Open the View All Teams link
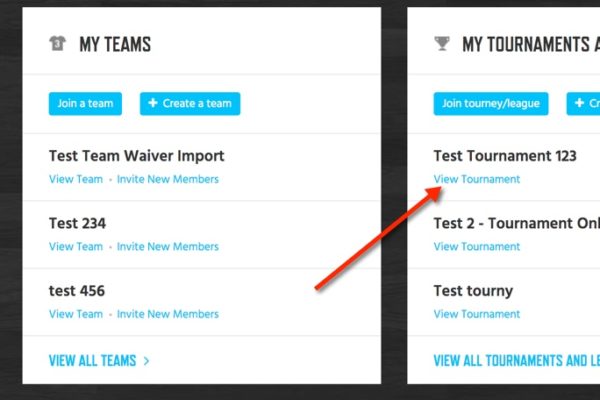 point(93,361)
